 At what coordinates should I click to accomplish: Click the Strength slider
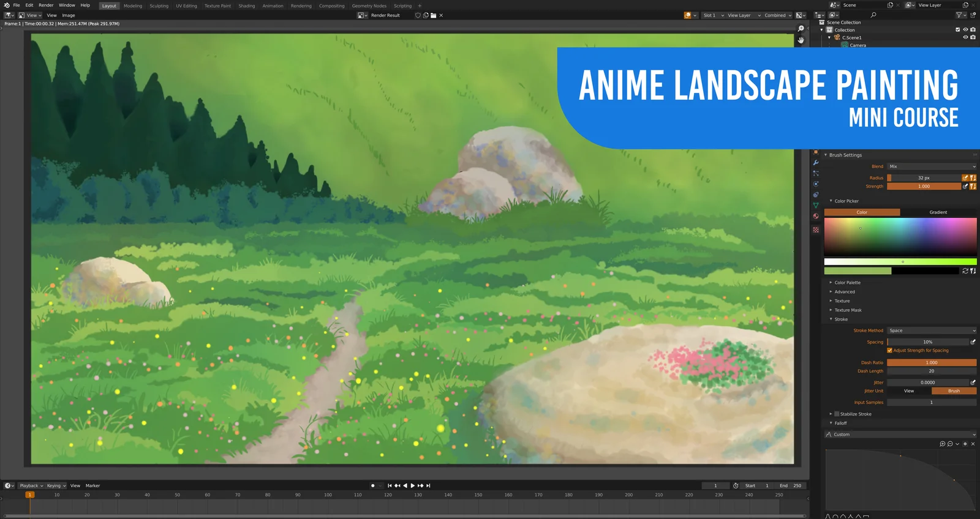point(924,187)
